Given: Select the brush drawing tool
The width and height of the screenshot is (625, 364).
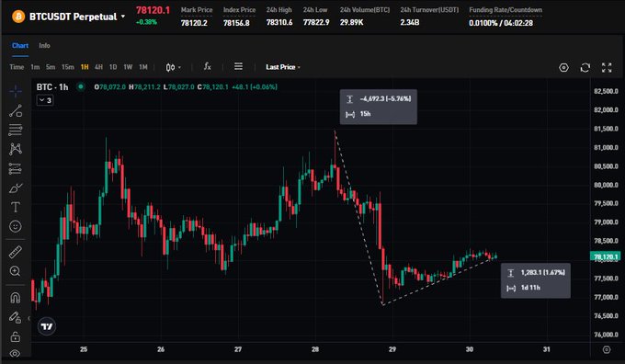Looking at the screenshot, I should coord(16,188).
